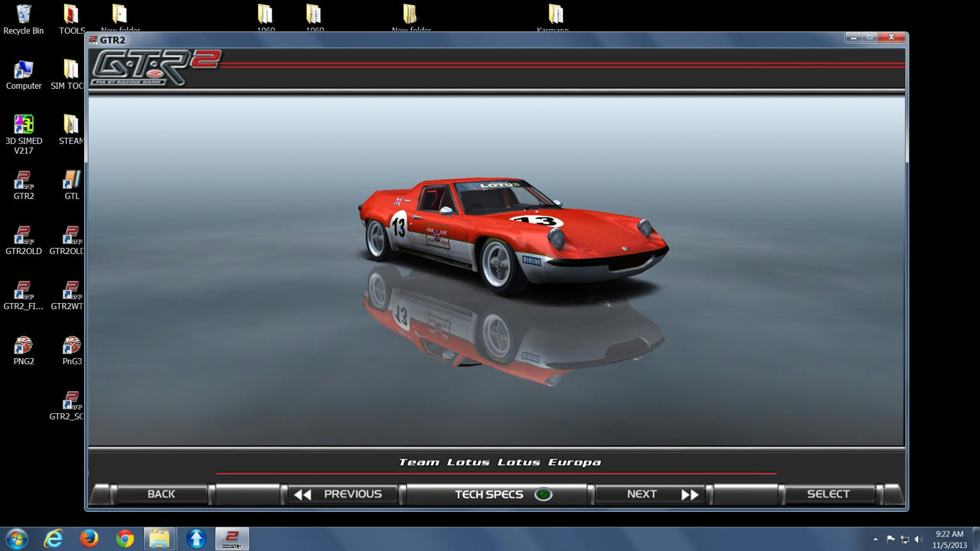Click SELECT to choose this car
Viewport: 980px width, 551px height.
(828, 494)
